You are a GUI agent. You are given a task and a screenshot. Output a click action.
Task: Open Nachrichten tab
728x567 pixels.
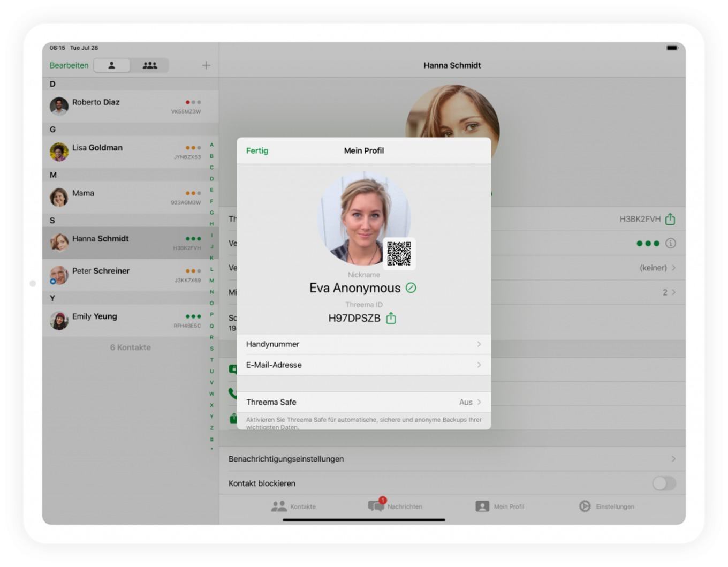click(x=395, y=506)
